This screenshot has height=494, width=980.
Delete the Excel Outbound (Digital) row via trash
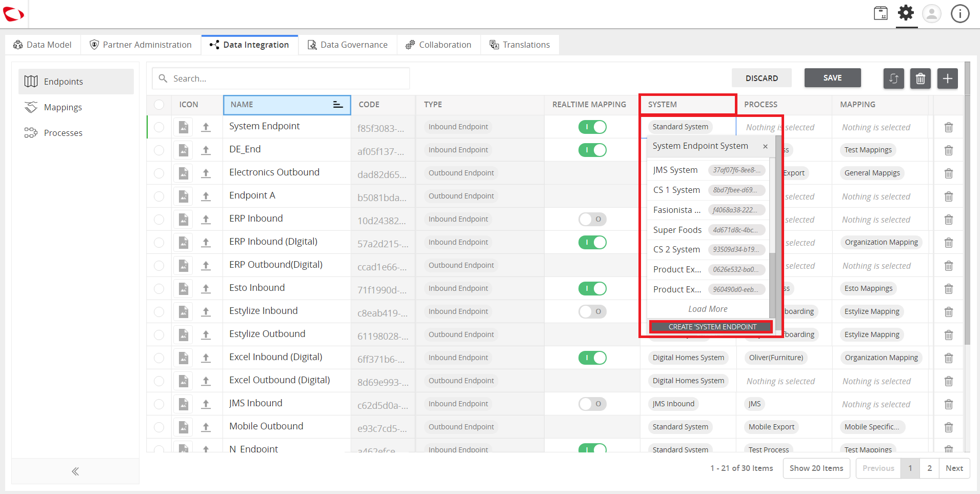[x=949, y=381]
